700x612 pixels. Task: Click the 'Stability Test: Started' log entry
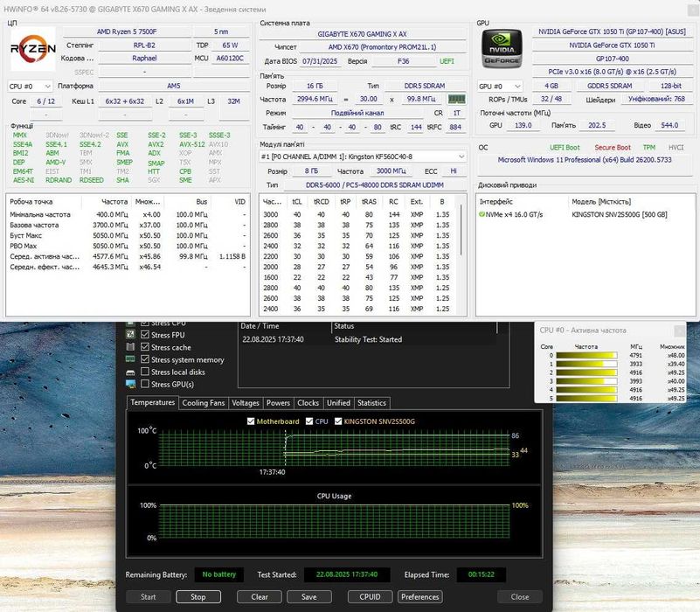coord(368,339)
